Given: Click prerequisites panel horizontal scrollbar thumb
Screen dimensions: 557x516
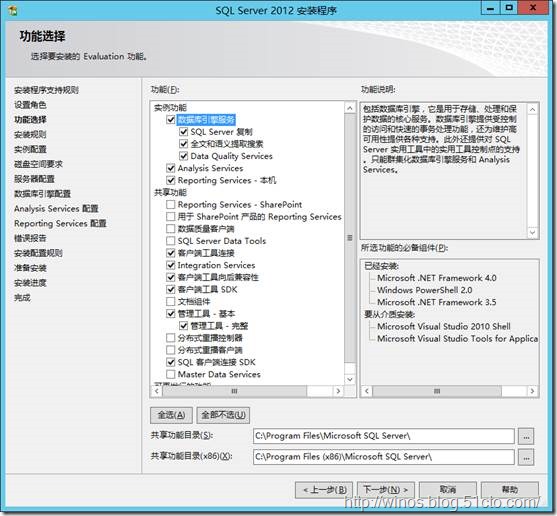Looking at the screenshot, I should pyautogui.click(x=437, y=391).
